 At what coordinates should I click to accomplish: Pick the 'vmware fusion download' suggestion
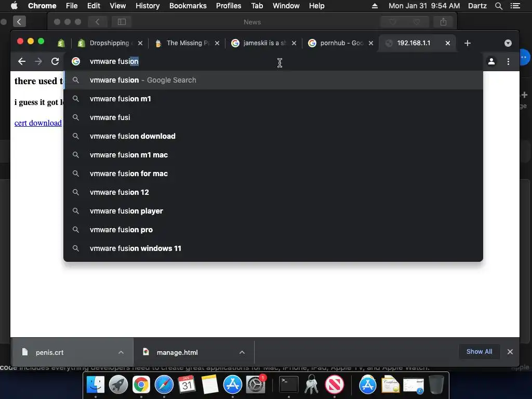273,136
